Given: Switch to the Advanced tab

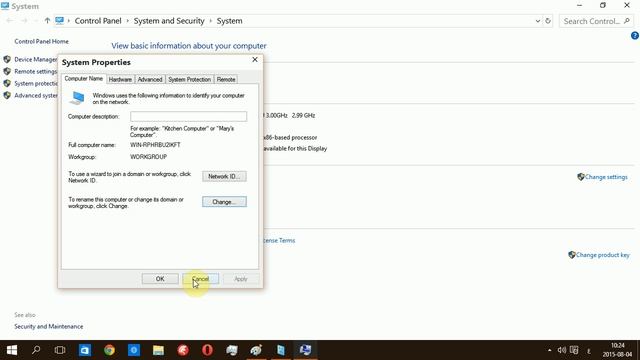Looking at the screenshot, I should coord(150,79).
